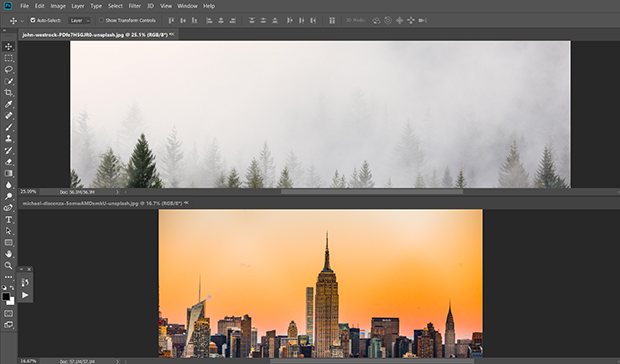620x364 pixels.
Task: Open the Edit Toolbar three-dots menu
Action: [x=8, y=277]
